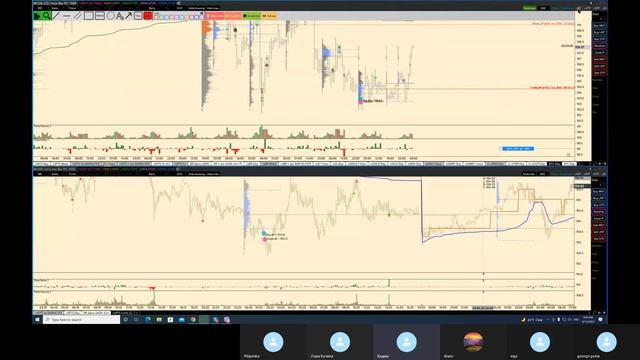Viewport: 640px width, 360px height.
Task: Click Sell MKT in lower chart panel
Action: click(x=599, y=225)
